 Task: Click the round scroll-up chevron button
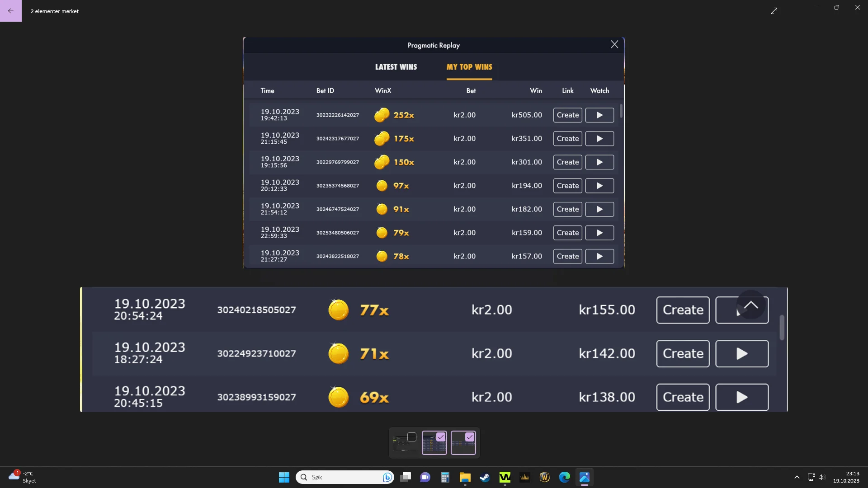pos(751,305)
